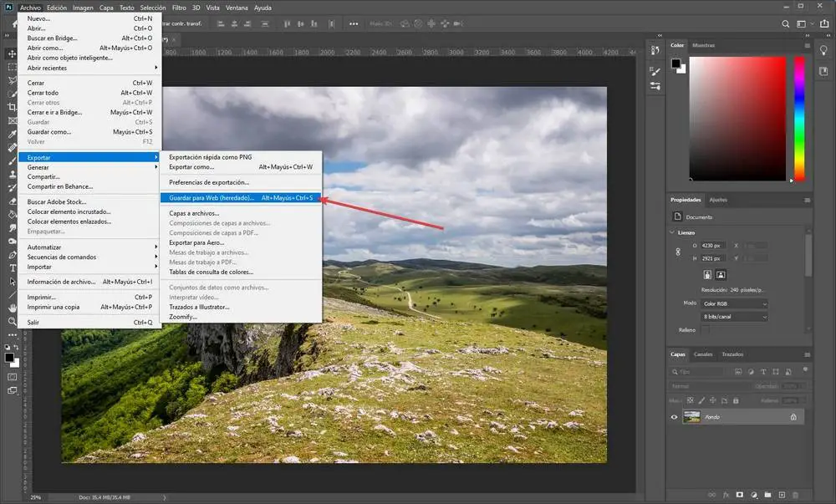Expand the Abrir recientes submenu
The height and width of the screenshot is (504, 836).
(x=89, y=69)
